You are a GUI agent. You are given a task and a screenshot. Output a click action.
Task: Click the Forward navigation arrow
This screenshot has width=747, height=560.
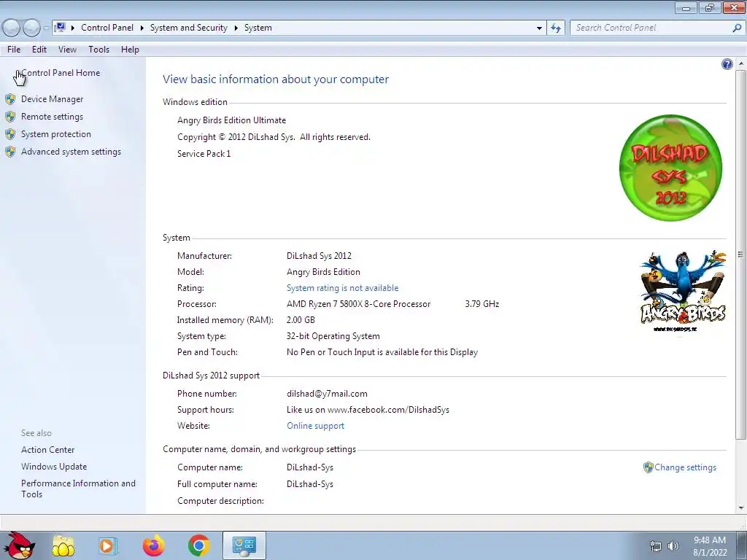[31, 28]
